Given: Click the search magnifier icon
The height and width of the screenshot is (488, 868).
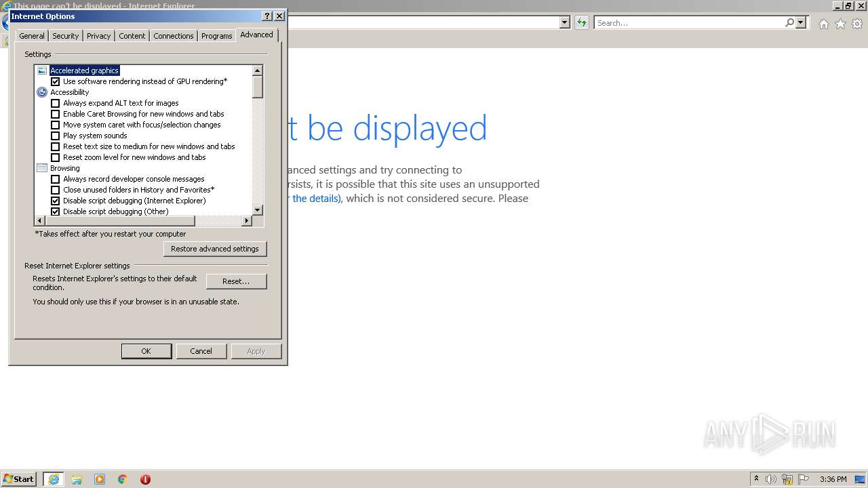Looking at the screenshot, I should pyautogui.click(x=789, y=22).
